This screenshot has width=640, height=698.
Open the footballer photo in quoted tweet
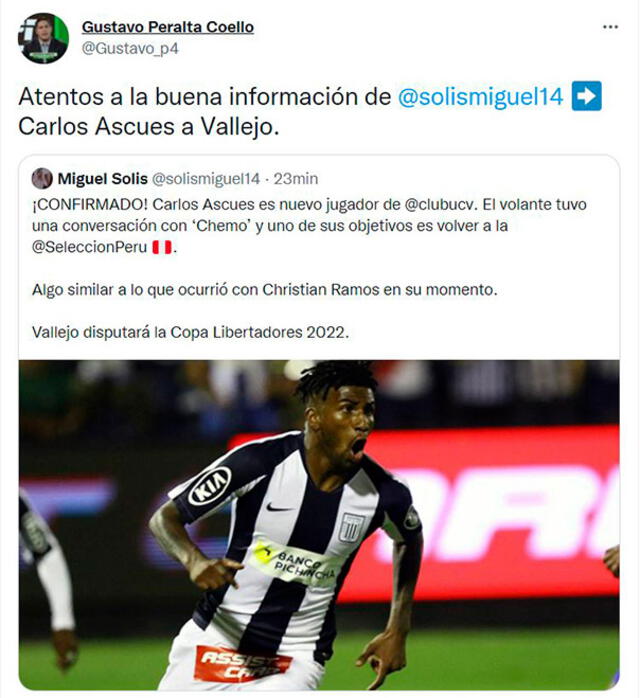tap(319, 525)
